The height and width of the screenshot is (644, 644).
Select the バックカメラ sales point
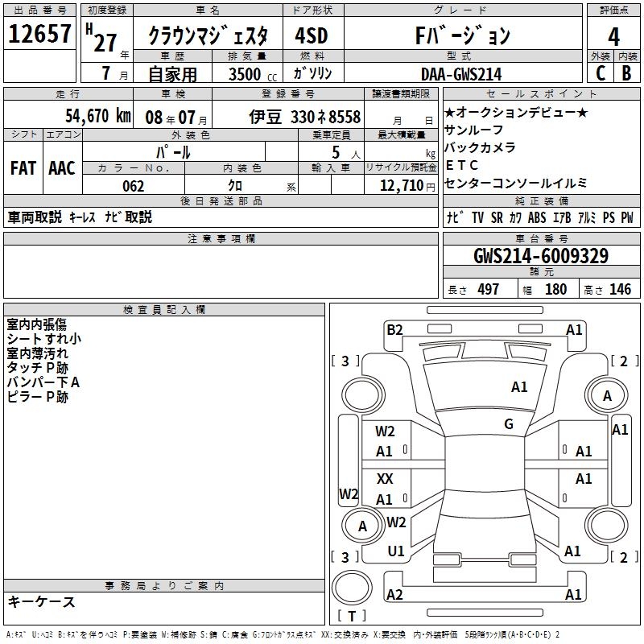[480, 147]
